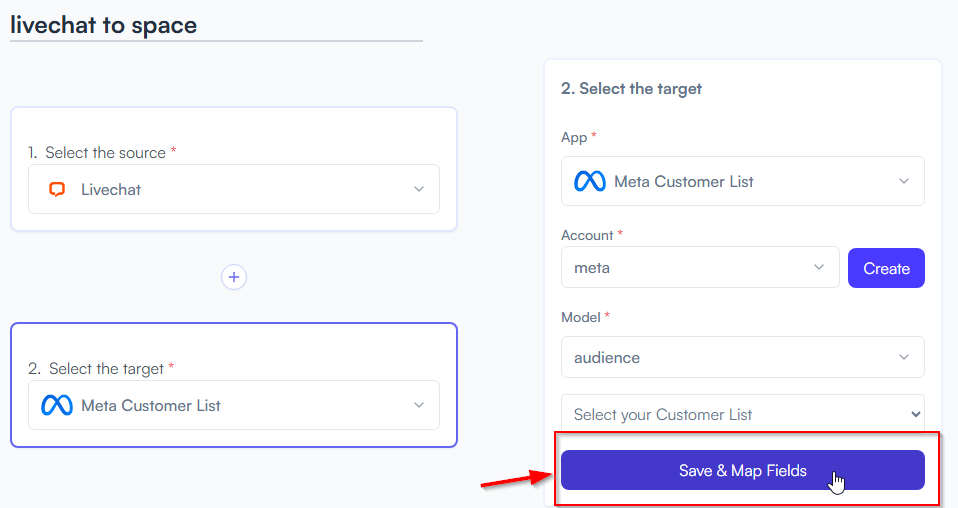Image resolution: width=958 pixels, height=508 pixels.
Task: Click the 'meta' value in Account field
Action: point(592,268)
